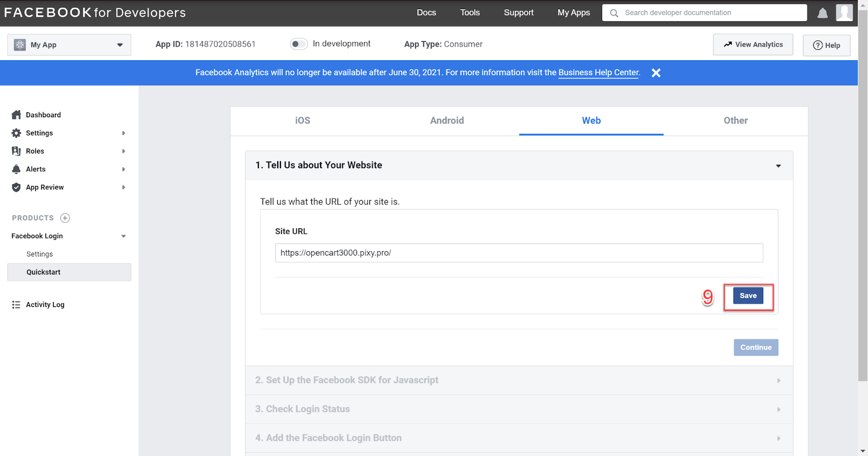Click the My App icon
The image size is (868, 456).
coord(20,45)
